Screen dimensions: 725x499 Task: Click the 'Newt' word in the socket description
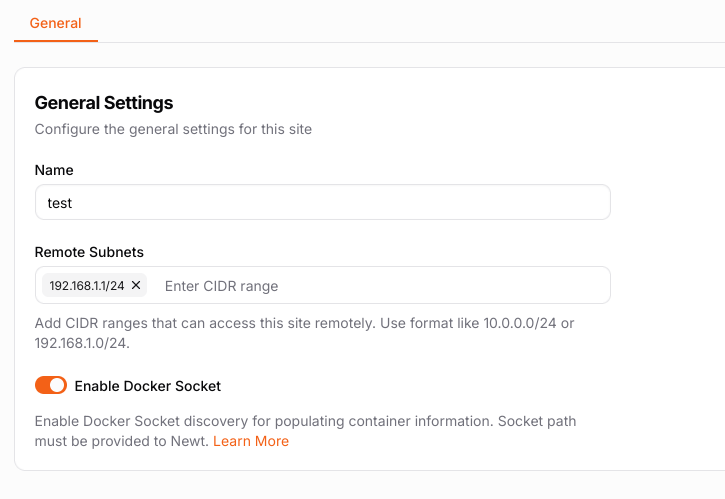[191, 441]
